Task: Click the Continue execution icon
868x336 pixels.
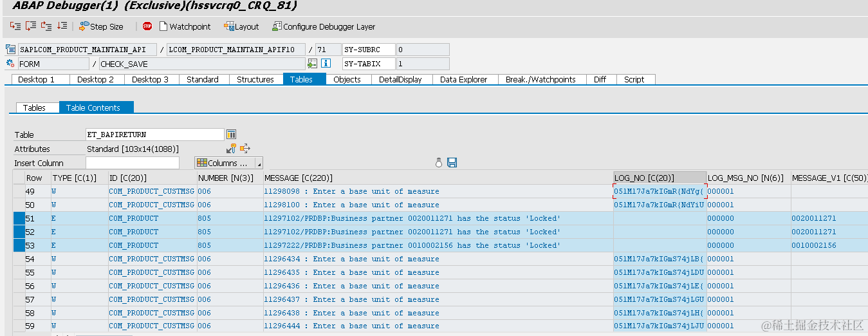Action: click(62, 26)
